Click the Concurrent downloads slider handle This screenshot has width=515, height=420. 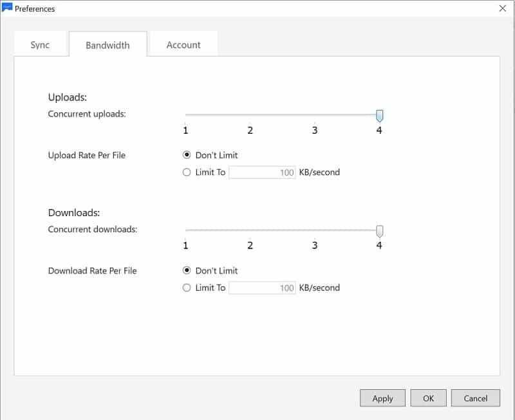[x=380, y=231]
